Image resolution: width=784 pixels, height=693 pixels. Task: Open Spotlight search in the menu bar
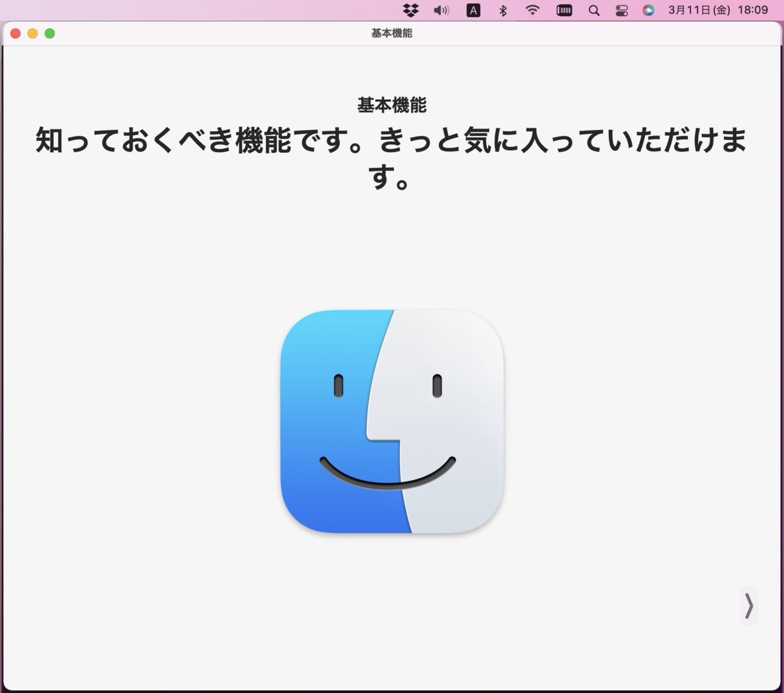[x=593, y=10]
